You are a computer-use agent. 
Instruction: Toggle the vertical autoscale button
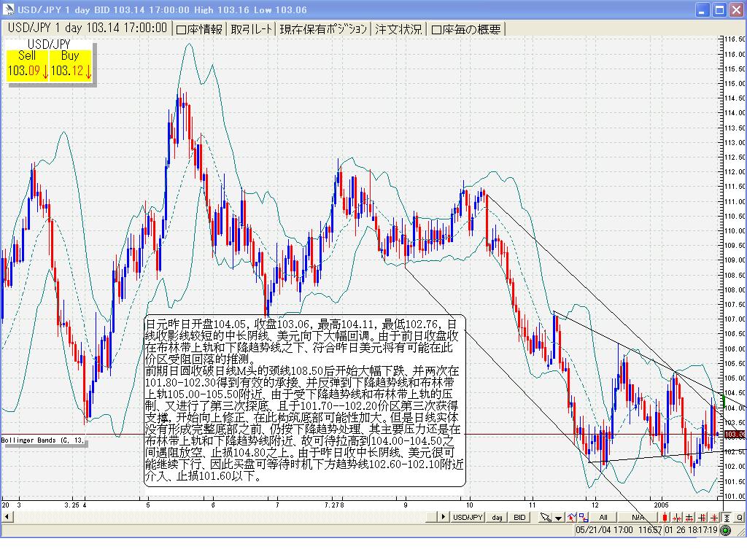click(727, 517)
